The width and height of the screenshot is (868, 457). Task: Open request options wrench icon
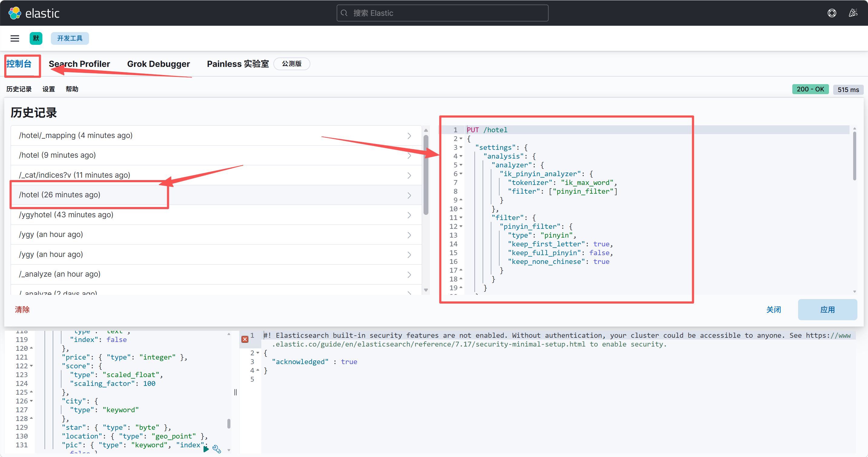[x=217, y=449]
